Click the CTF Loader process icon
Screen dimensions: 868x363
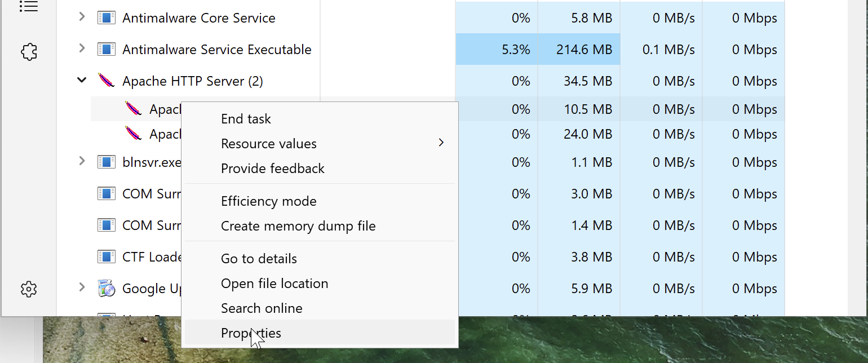click(106, 257)
